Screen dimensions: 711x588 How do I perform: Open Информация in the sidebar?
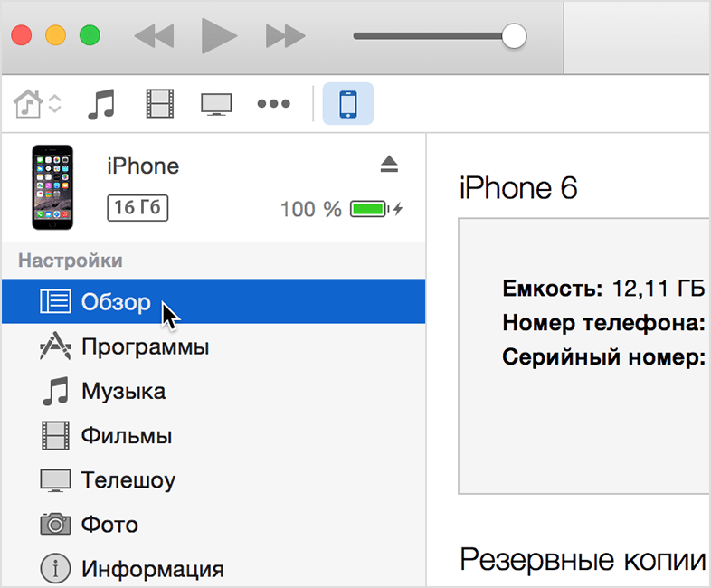[x=213, y=568]
